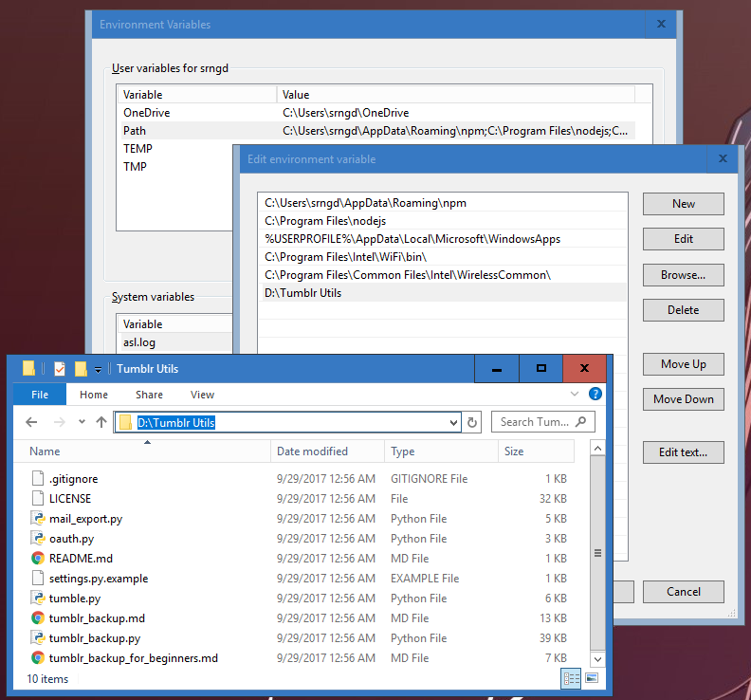Open the File tab in Explorer
Image resolution: width=751 pixels, height=700 pixels.
click(x=40, y=395)
